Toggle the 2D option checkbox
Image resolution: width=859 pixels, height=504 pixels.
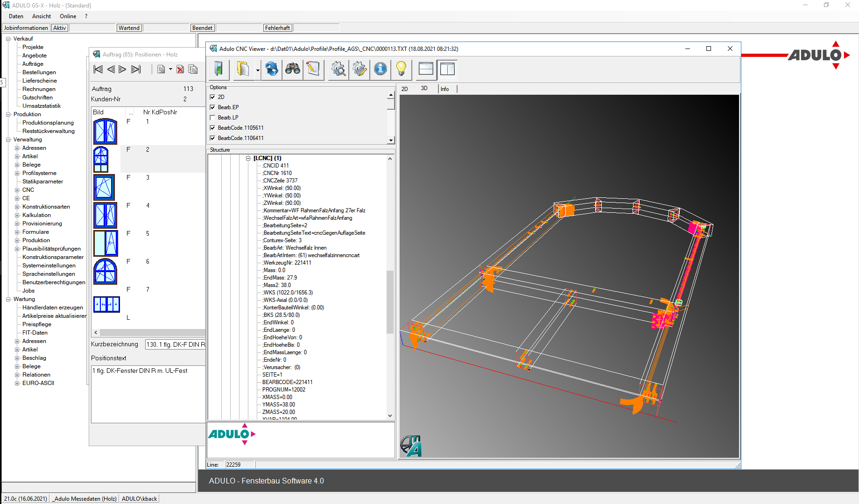(x=212, y=97)
